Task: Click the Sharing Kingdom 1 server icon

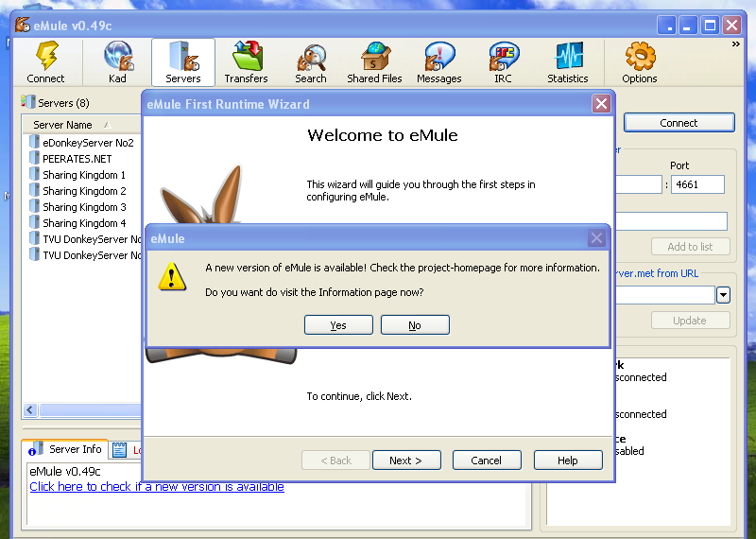Action: point(34,174)
